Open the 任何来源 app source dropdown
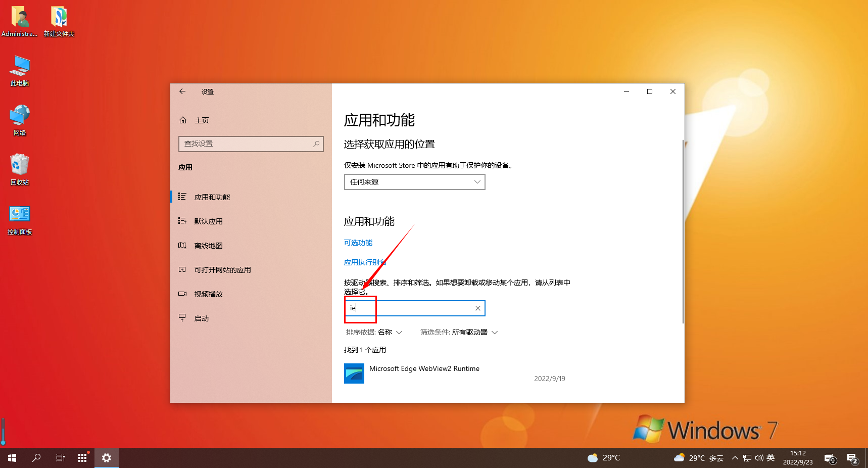The image size is (868, 468). (414, 182)
